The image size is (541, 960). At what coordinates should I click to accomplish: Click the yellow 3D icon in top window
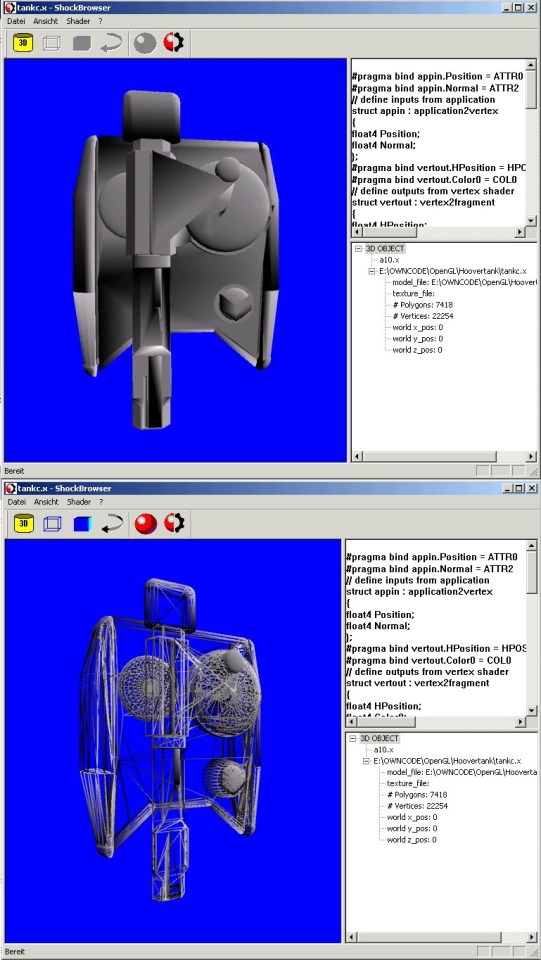click(23, 43)
